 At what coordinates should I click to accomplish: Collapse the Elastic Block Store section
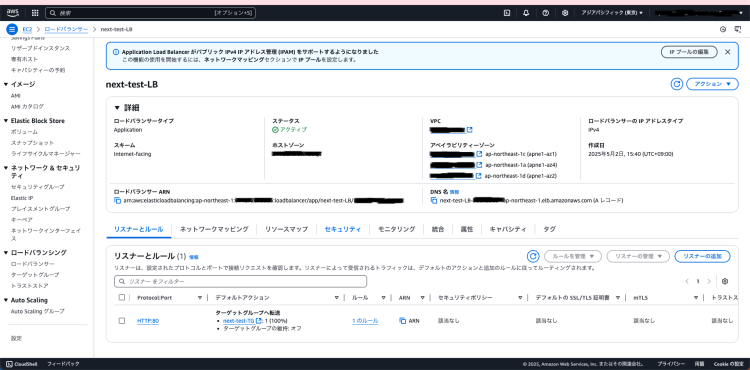tap(6, 121)
